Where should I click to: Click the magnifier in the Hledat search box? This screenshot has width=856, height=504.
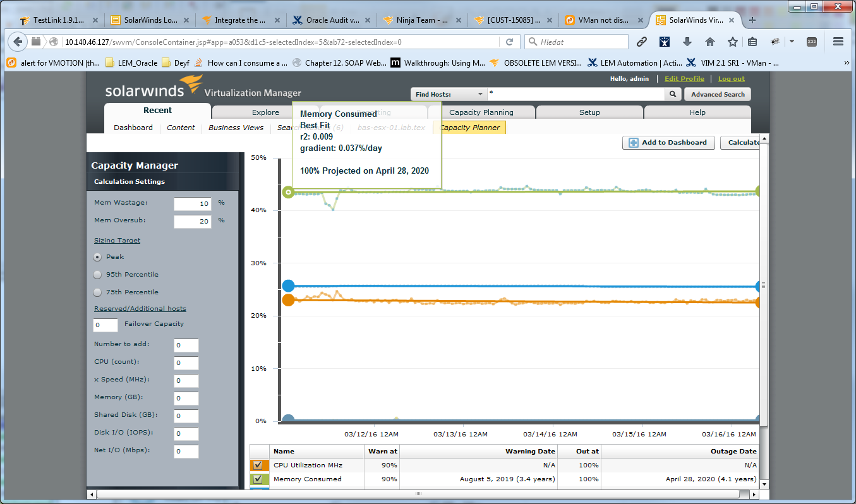tap(533, 42)
